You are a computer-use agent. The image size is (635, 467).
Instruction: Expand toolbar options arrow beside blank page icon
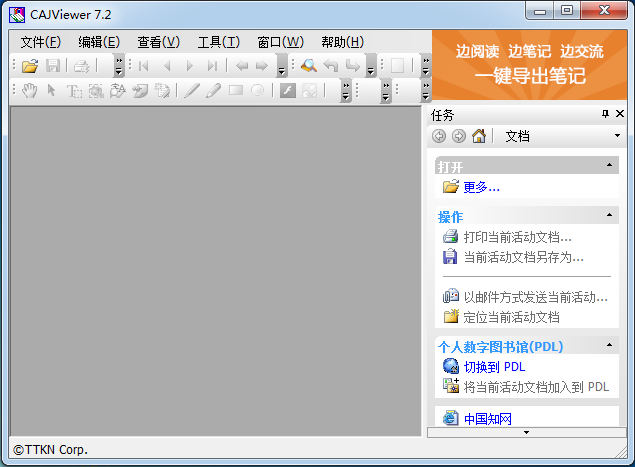(x=426, y=66)
